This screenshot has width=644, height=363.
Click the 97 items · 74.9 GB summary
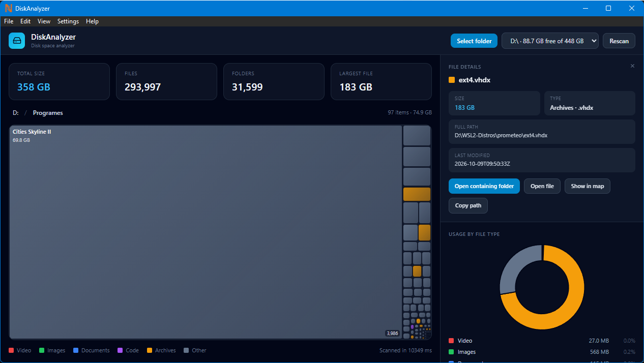click(x=409, y=113)
